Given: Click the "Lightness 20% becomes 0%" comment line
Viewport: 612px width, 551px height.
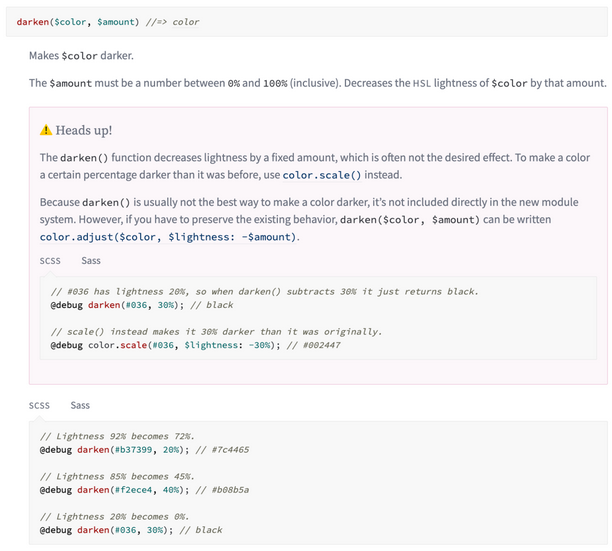Looking at the screenshot, I should pyautogui.click(x=114, y=516).
